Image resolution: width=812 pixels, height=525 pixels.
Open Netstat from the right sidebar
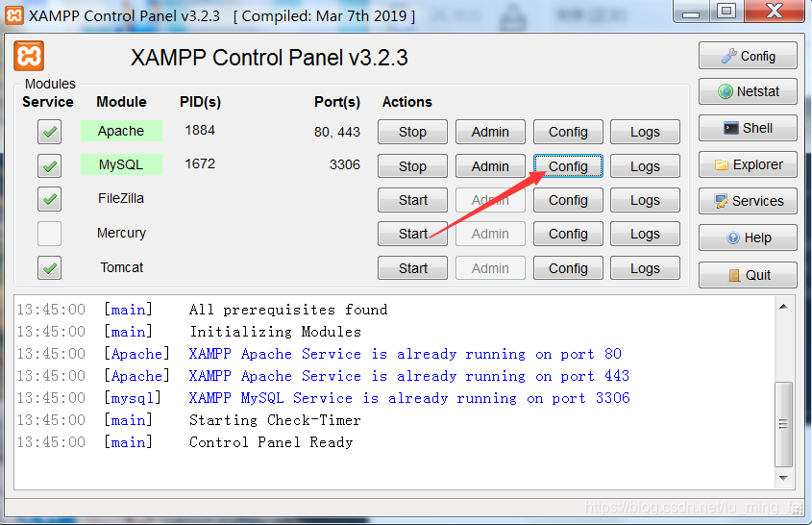click(x=748, y=91)
